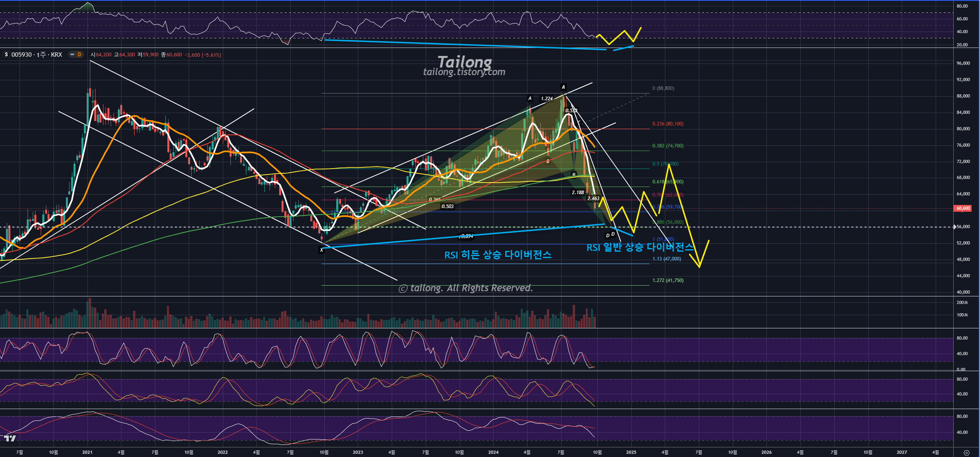The height and width of the screenshot is (457, 980).
Task: Select the 'RSI 일반 상승 다이버전스' text annotation
Action: coord(640,247)
